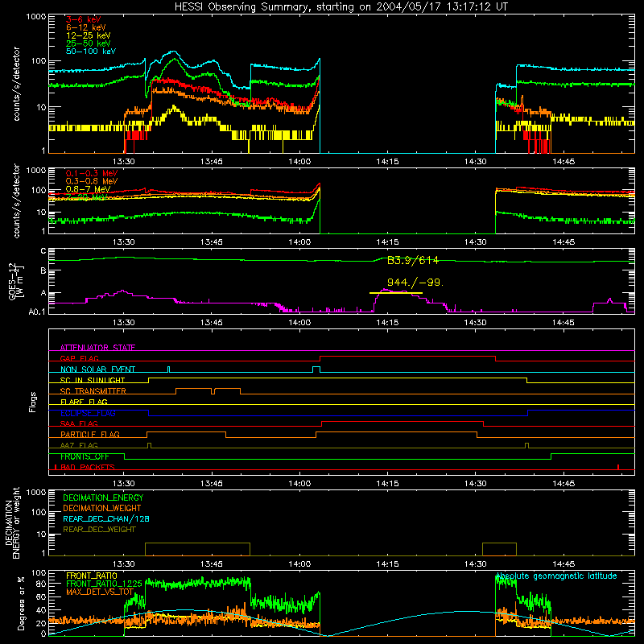The width and height of the screenshot is (644, 644).
Task: Click the HESSI Observing Summary title text
Action: (341, 6)
